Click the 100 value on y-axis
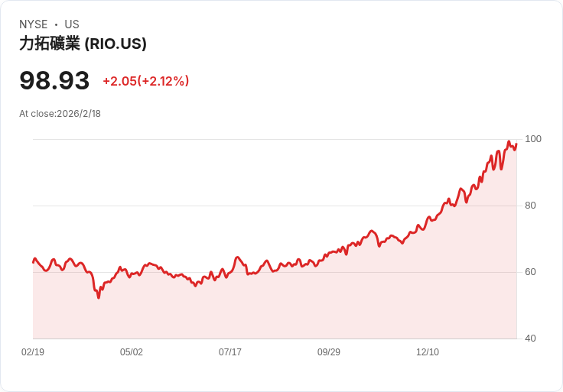The width and height of the screenshot is (563, 392). [x=533, y=139]
